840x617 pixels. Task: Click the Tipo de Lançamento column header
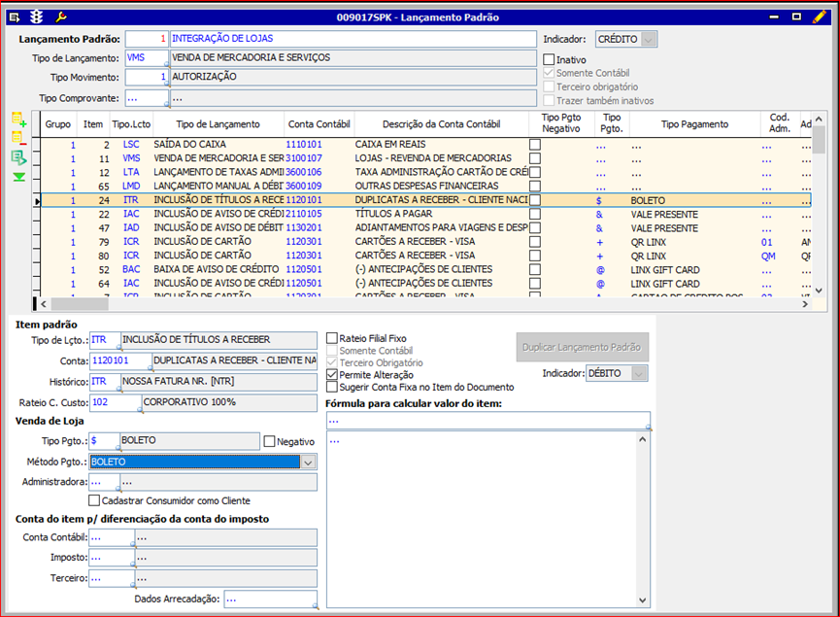pyautogui.click(x=218, y=124)
